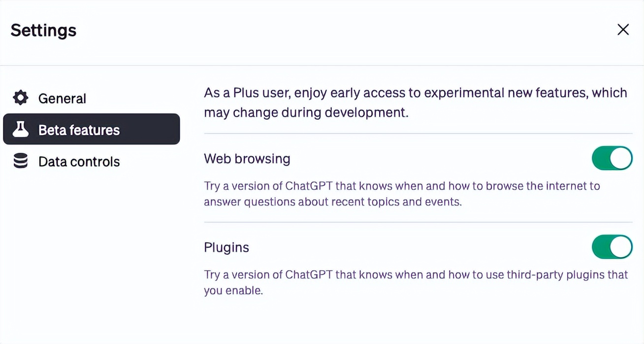Turn off the Plugins switch
Image resolution: width=644 pixels, height=344 pixels.
[x=612, y=247]
